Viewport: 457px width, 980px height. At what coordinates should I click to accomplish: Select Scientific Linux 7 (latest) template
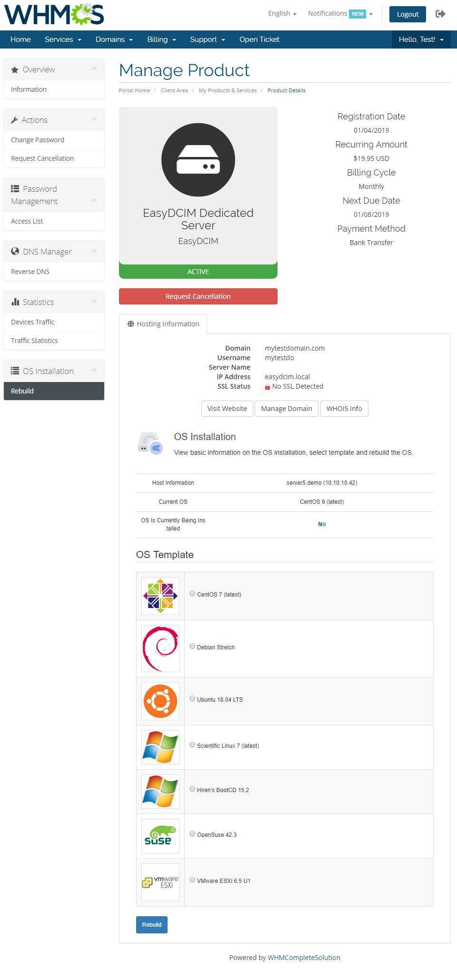[192, 745]
